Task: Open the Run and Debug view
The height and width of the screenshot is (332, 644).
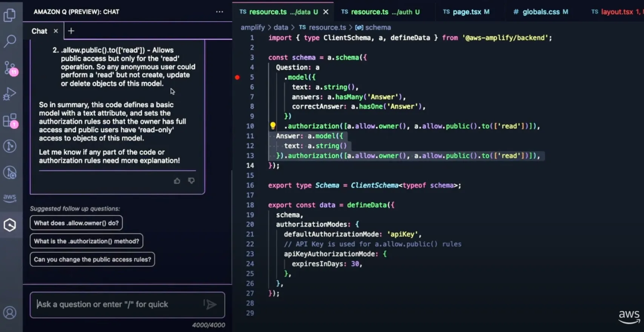Action: coord(10,93)
